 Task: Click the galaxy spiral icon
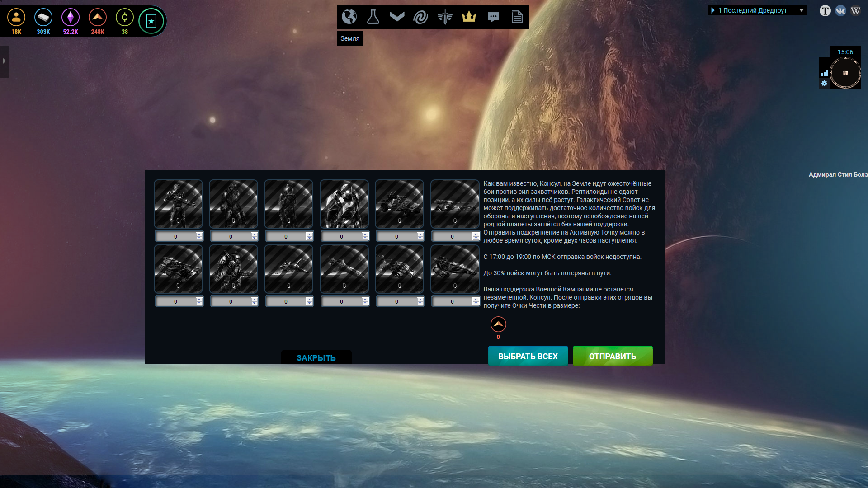click(421, 17)
